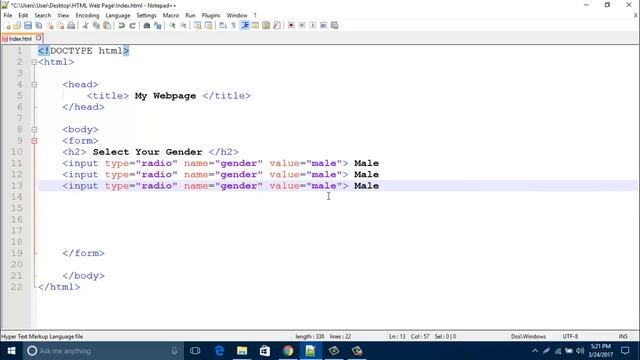Open the ? help menu
Viewport: 640px width, 360px height.
click(x=255, y=15)
